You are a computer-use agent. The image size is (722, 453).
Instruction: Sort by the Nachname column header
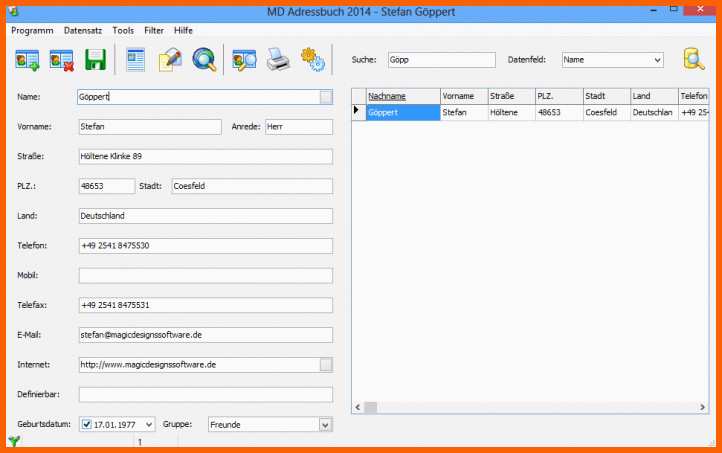coord(403,96)
